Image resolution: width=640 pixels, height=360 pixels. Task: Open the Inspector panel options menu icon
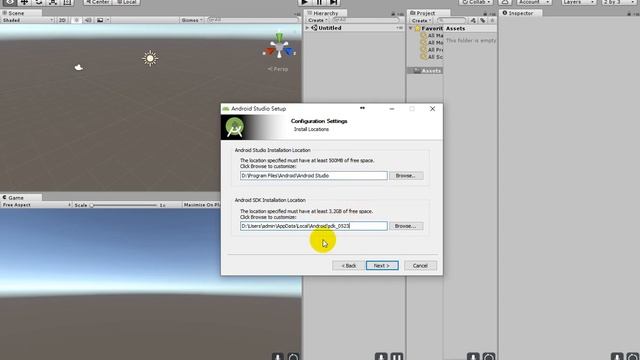(x=636, y=14)
